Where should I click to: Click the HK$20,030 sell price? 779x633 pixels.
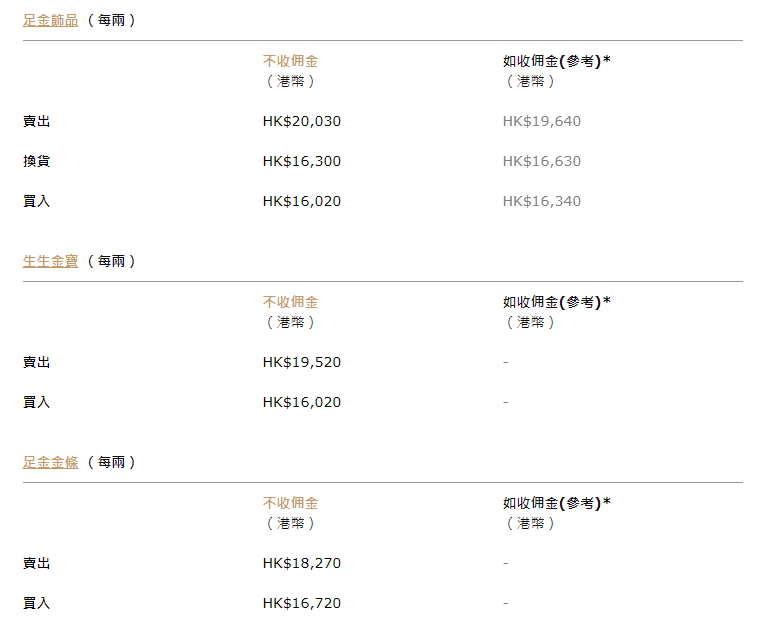[x=302, y=121]
